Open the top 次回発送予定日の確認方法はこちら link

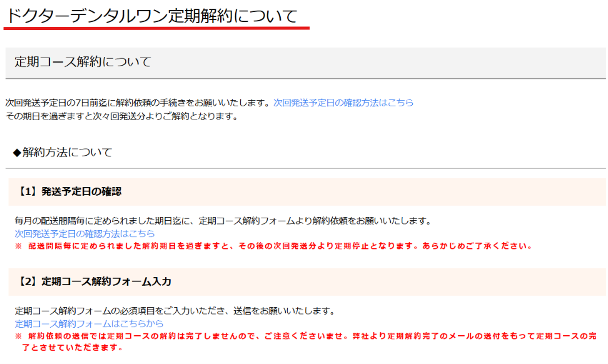[x=343, y=103]
